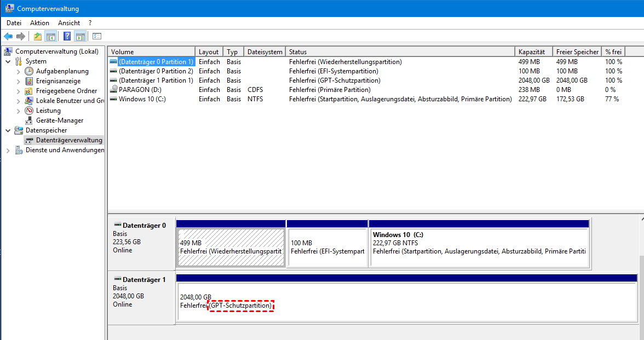The width and height of the screenshot is (644, 340).
Task: Select Windows 10 (C:) in volume list
Action: click(x=142, y=99)
